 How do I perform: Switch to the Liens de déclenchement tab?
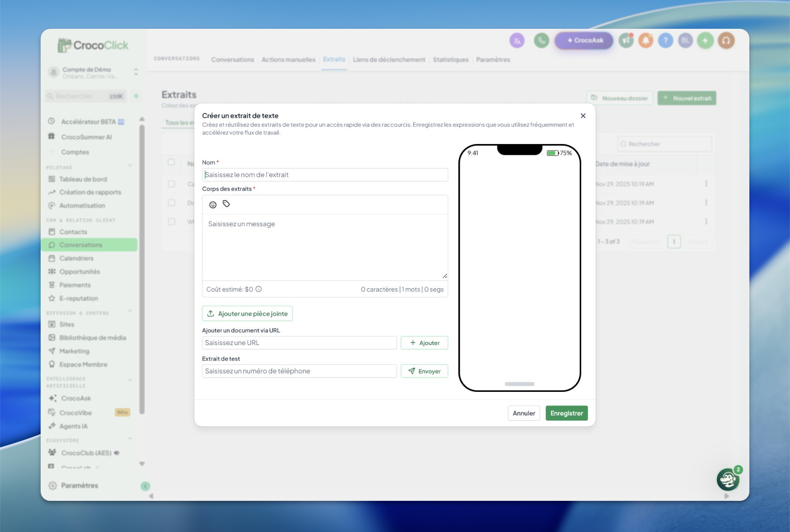coord(389,60)
